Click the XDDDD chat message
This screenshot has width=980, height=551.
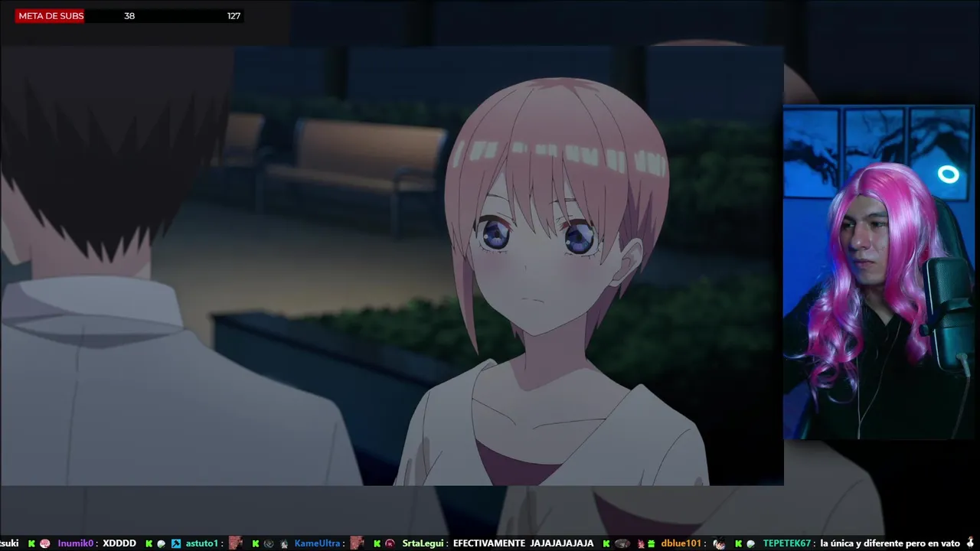pyautogui.click(x=119, y=543)
